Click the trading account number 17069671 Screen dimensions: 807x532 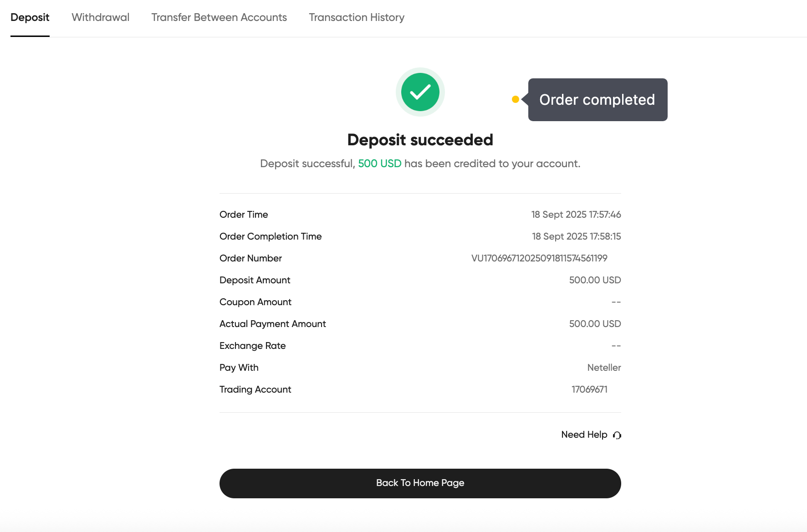coord(589,389)
